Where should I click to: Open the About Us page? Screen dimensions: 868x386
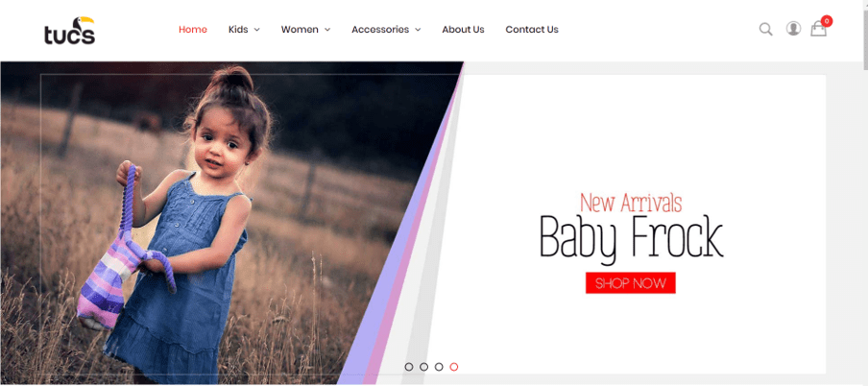(463, 30)
